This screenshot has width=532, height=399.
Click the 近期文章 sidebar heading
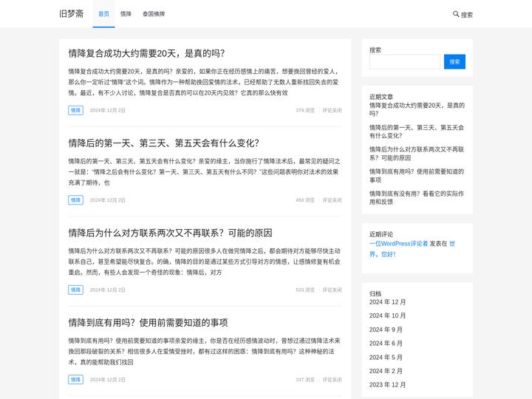(381, 97)
